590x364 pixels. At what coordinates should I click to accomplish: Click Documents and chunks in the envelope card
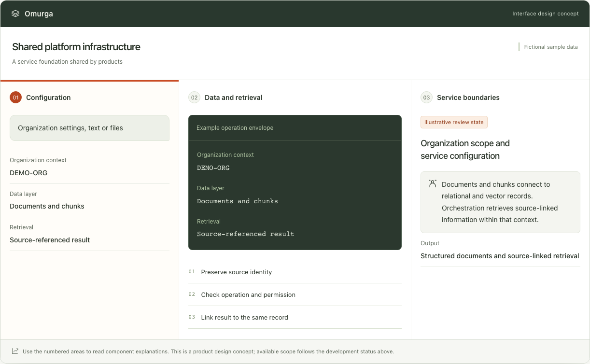(x=238, y=201)
